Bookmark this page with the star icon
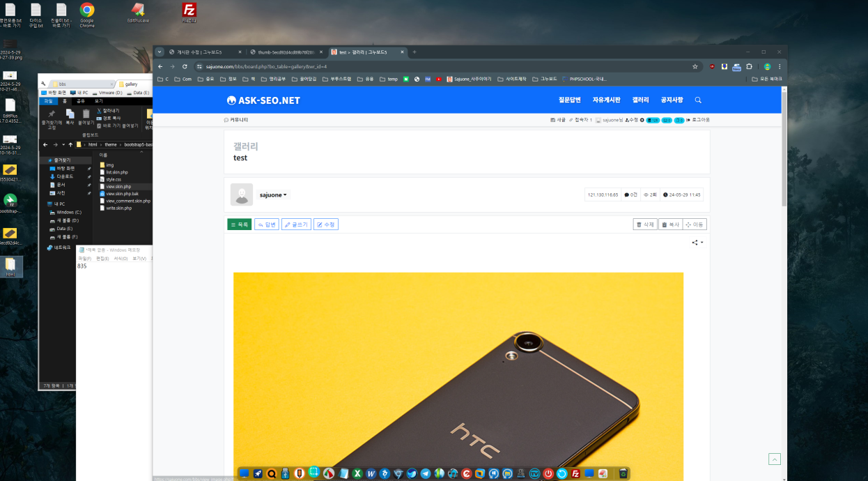Viewport: 868px width, 481px height. 695,66
